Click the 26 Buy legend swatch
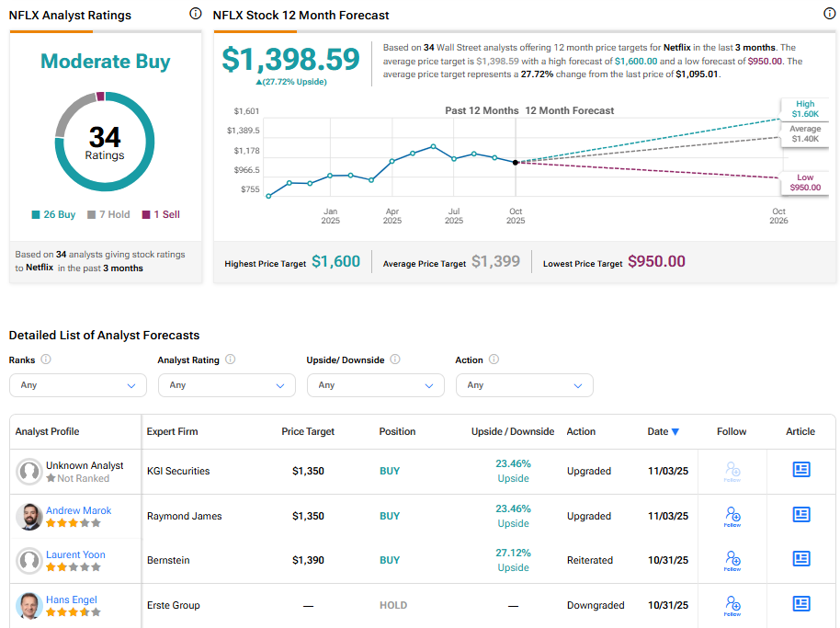This screenshot has width=840, height=628. 36,214
